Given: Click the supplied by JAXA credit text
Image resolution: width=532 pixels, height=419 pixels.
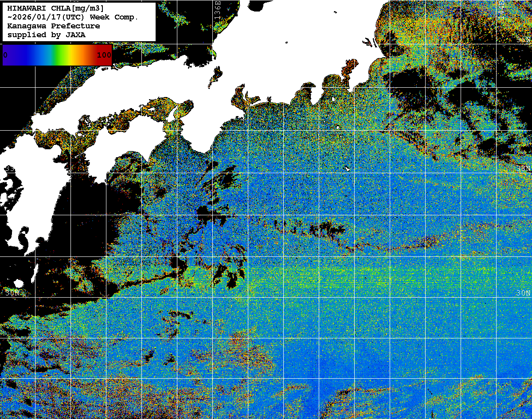Looking at the screenshot, I should 47,35.
